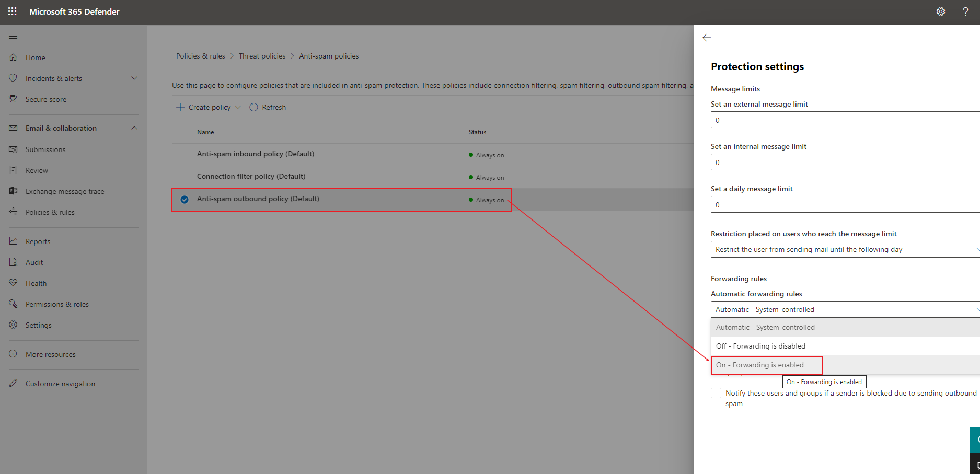Viewport: 980px width, 474px height.
Task: Open Secure score in the navigation
Action: pos(46,99)
